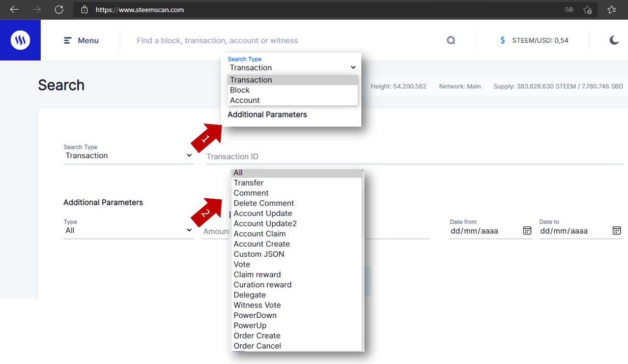Choose Custom JSON option
Screen dimensions: 628x364
[297, 254]
